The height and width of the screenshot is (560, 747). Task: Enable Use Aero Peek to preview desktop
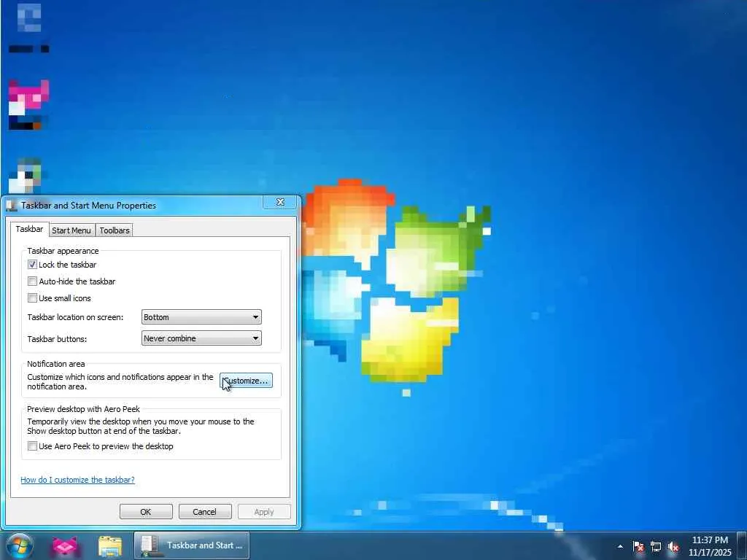click(32, 446)
